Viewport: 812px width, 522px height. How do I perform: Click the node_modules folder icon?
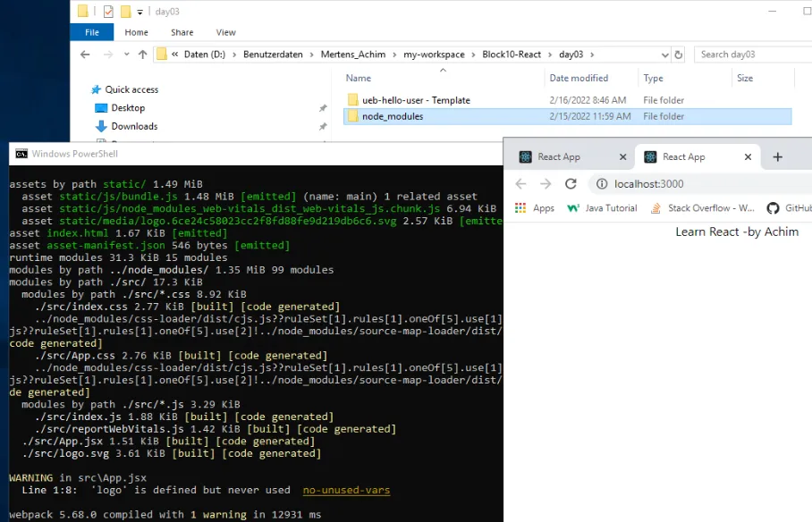coord(353,116)
